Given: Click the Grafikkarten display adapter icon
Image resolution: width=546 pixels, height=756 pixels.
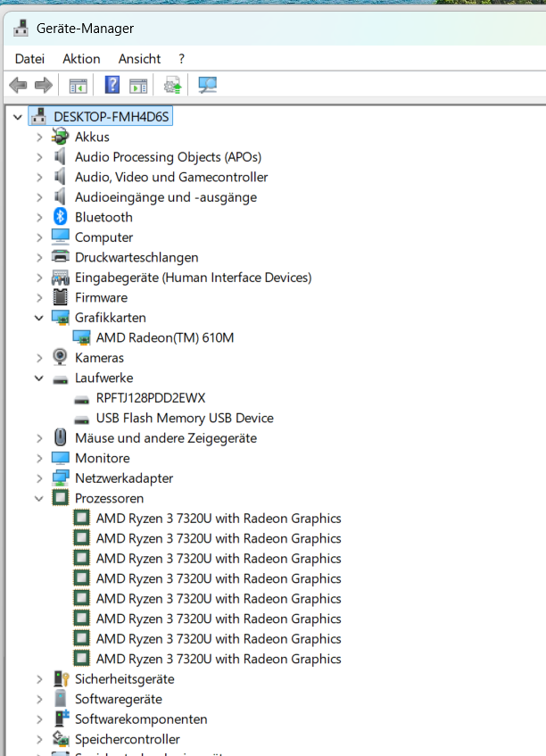Looking at the screenshot, I should tap(61, 317).
